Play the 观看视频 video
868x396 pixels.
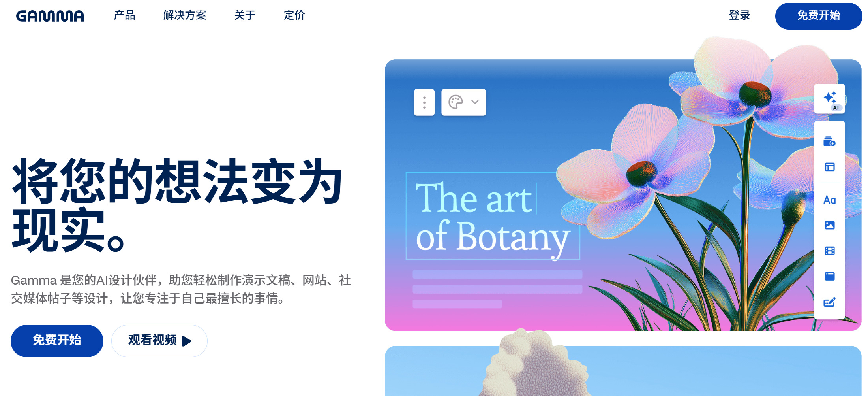pyautogui.click(x=159, y=341)
